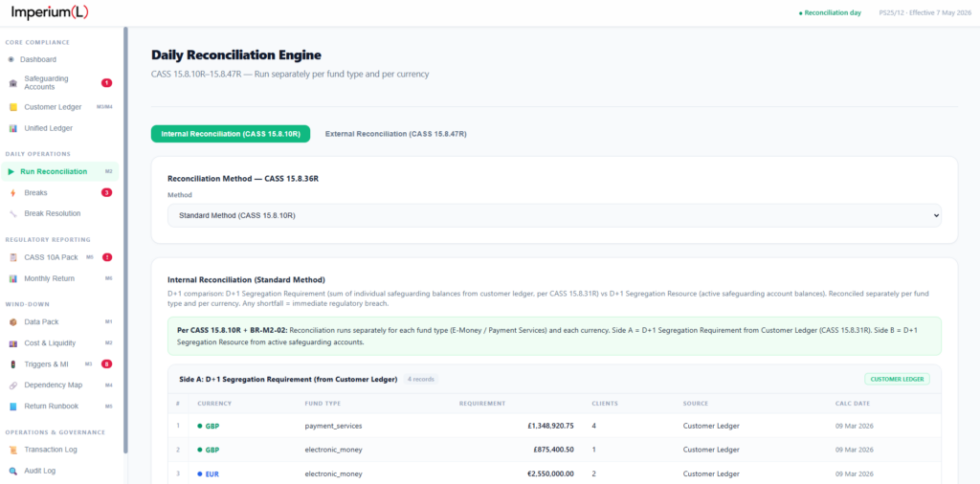Open Return Runbook
980x484 pixels.
pos(52,407)
